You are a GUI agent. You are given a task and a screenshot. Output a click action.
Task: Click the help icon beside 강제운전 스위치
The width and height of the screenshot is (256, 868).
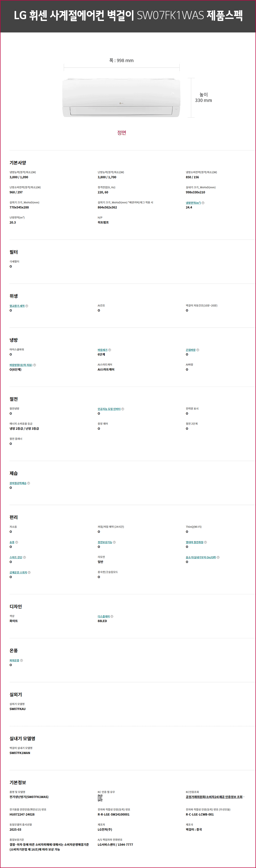click(29, 572)
